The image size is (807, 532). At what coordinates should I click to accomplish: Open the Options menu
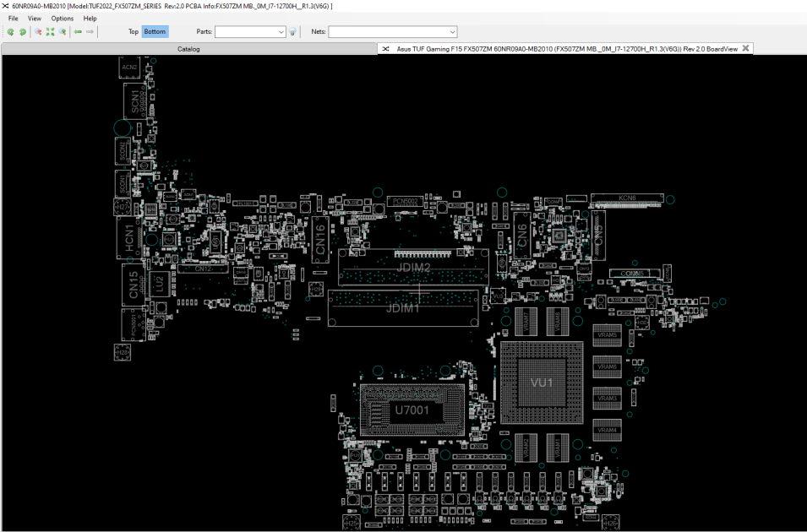(x=63, y=19)
